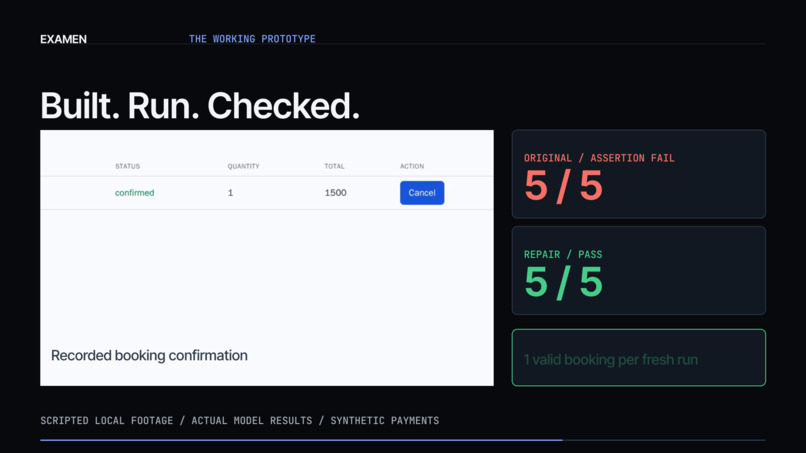Click the ACTION column header
Viewport: 806px width, 453px height.
[412, 166]
